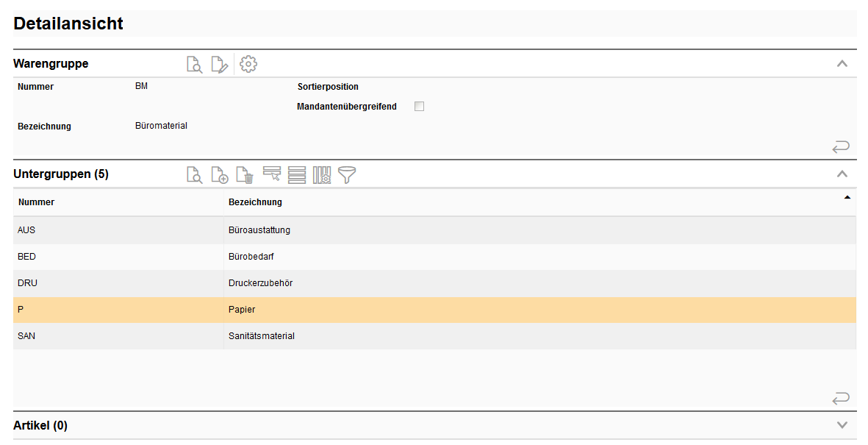Toggle the Mandantenübergreifend checkbox
The height and width of the screenshot is (445, 868).
coord(419,107)
